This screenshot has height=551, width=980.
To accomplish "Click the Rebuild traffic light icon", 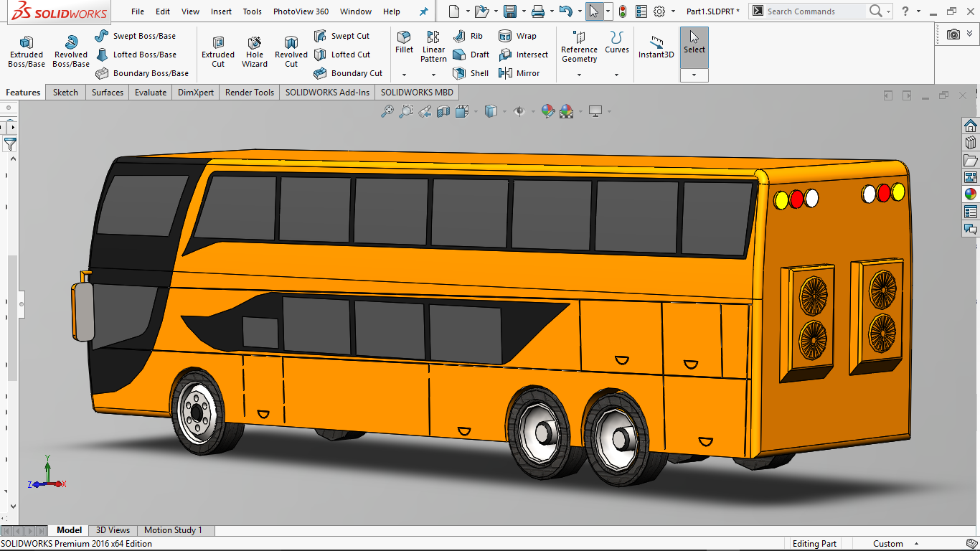I will click(622, 11).
